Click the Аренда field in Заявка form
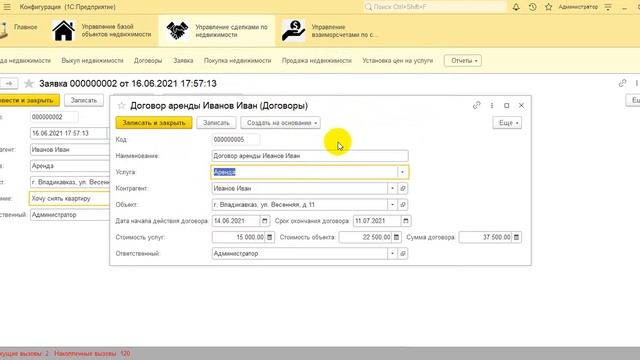This screenshot has width=640, height=360. (69, 166)
